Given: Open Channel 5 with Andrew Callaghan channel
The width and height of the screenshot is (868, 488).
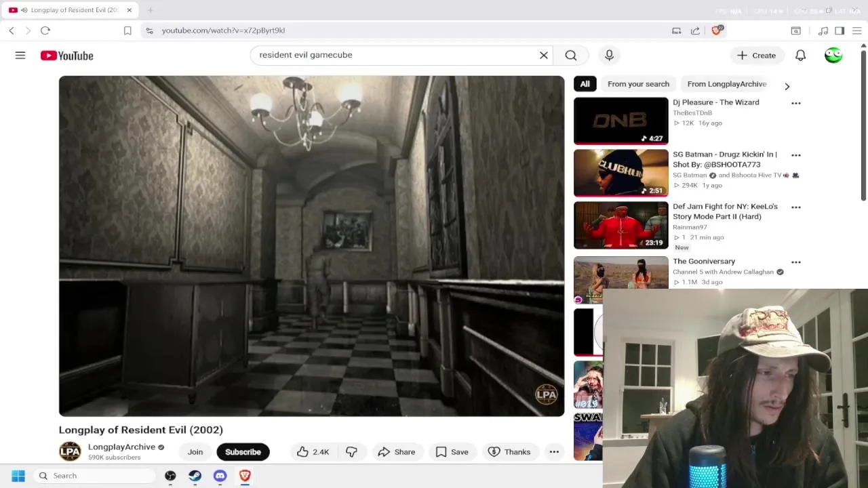Looking at the screenshot, I should 723,272.
